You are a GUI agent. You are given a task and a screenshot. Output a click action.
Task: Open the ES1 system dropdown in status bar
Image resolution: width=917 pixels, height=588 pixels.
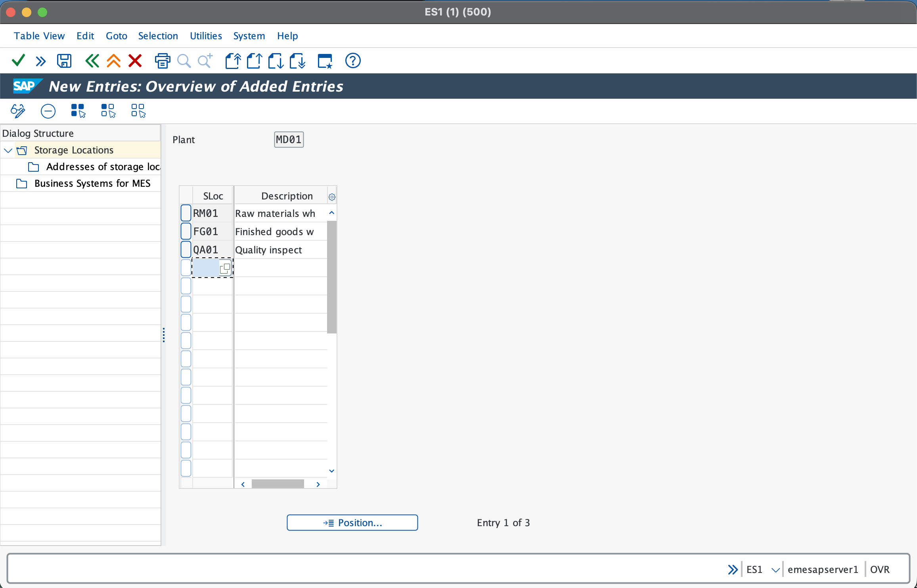[775, 570]
